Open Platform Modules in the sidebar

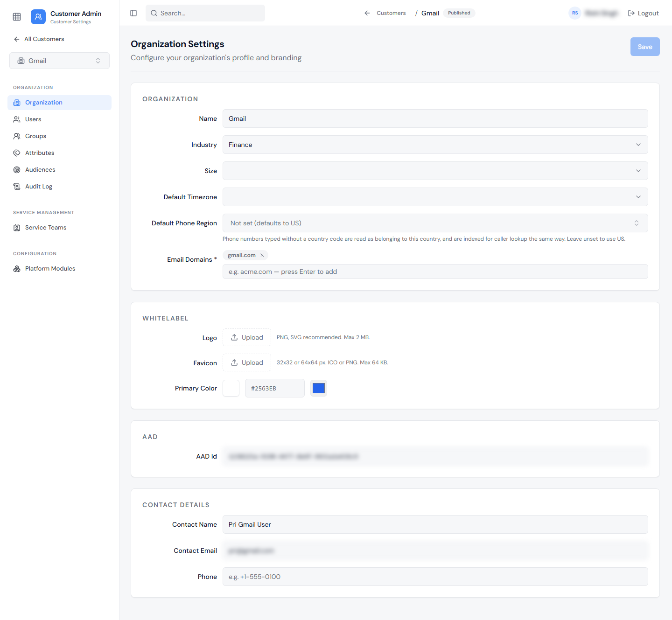59,269
